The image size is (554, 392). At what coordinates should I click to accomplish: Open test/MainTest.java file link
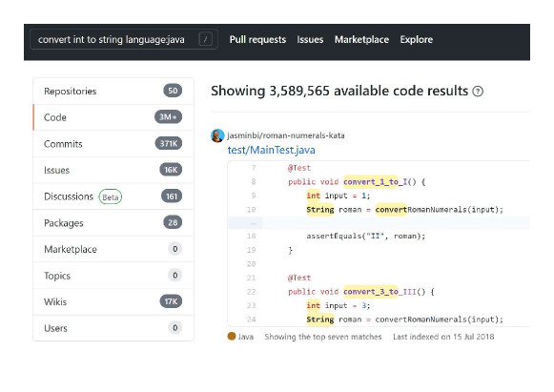click(x=272, y=150)
